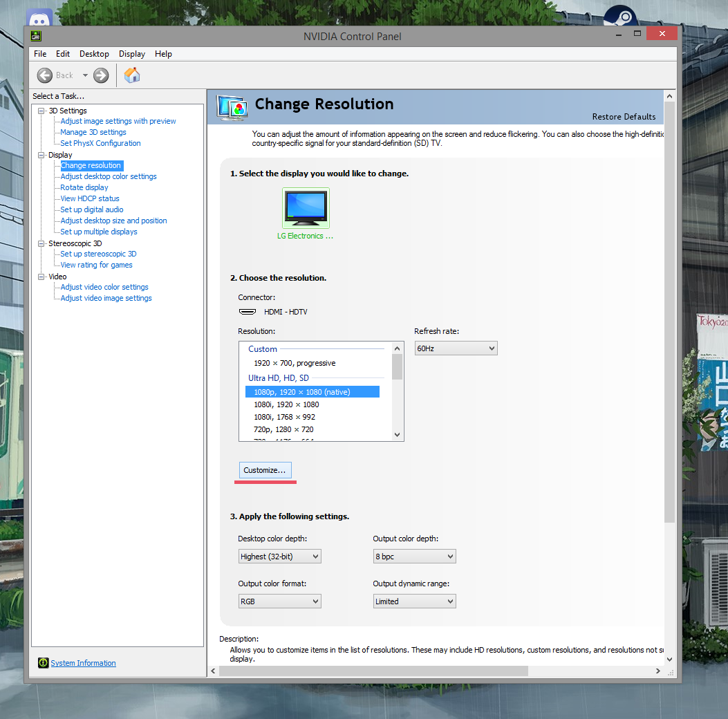
Task: Open the File menu
Action: tap(40, 54)
